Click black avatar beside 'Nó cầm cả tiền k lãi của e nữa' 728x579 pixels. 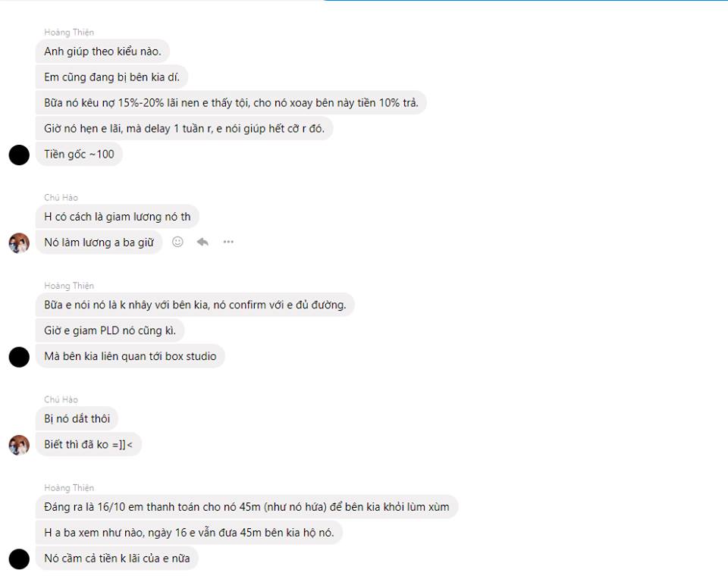(x=19, y=559)
